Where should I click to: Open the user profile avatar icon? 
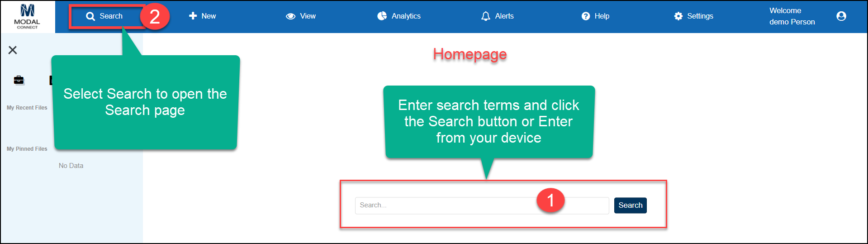click(841, 16)
